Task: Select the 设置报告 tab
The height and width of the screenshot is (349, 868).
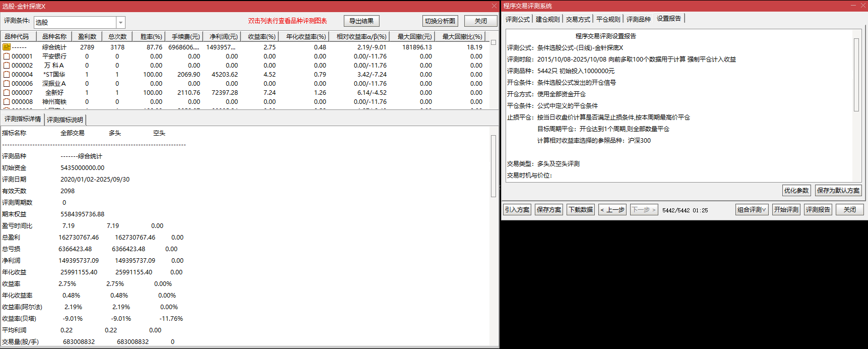Action: click(x=669, y=19)
